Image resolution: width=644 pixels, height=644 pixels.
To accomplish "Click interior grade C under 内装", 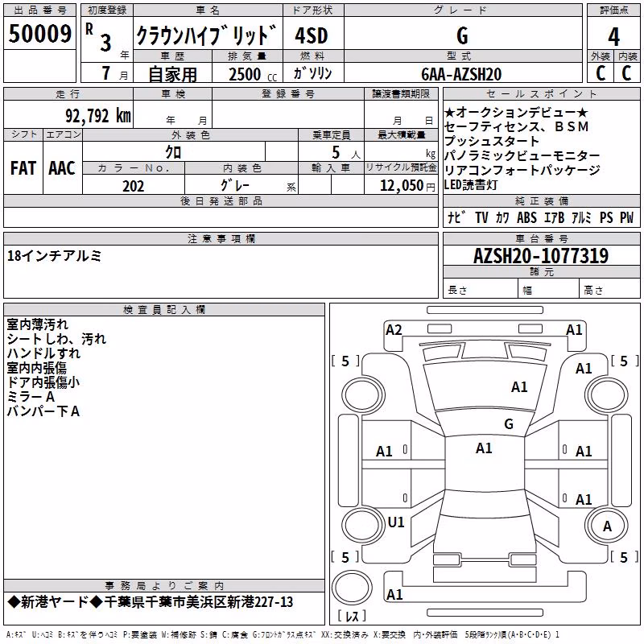I will (x=627, y=73).
